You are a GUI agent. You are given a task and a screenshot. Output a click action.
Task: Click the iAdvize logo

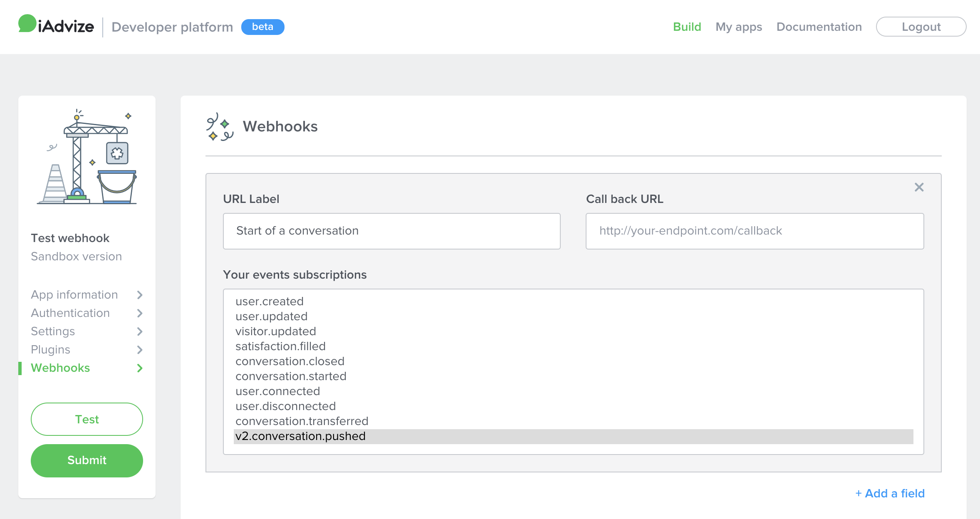coord(56,26)
